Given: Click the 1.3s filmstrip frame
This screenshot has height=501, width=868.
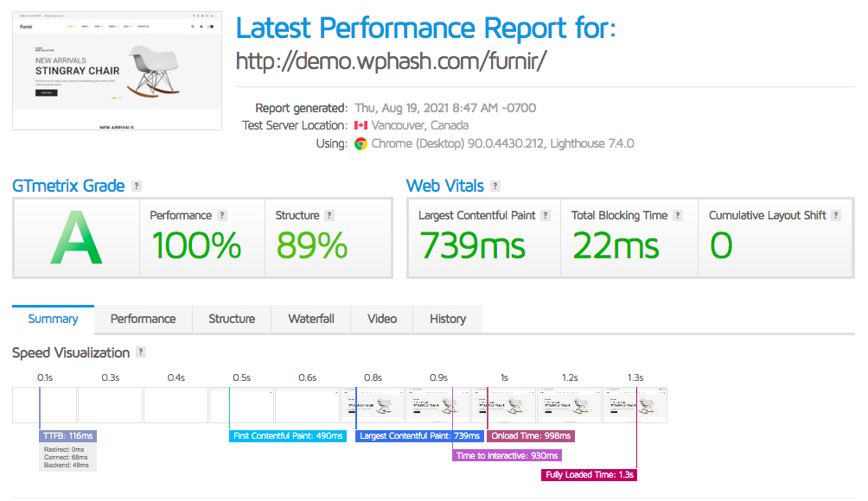Looking at the screenshot, I should [635, 404].
